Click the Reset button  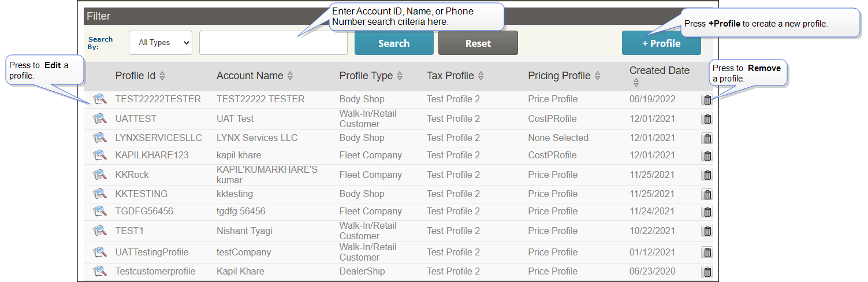(478, 43)
